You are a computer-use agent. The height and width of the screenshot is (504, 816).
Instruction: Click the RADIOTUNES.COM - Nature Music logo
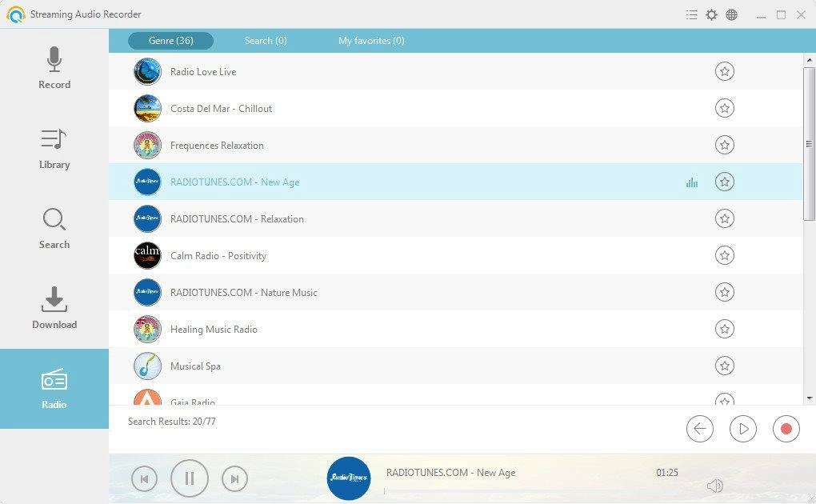[x=147, y=292]
